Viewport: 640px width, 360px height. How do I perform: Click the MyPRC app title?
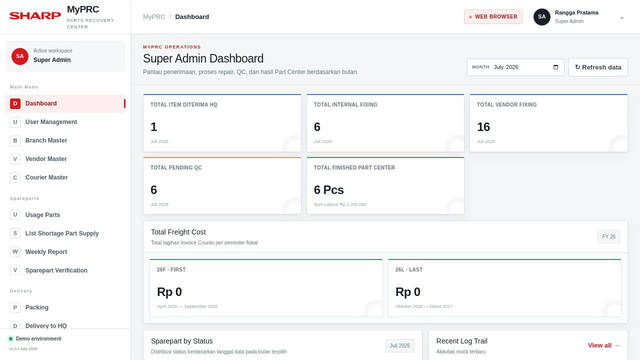click(x=83, y=9)
